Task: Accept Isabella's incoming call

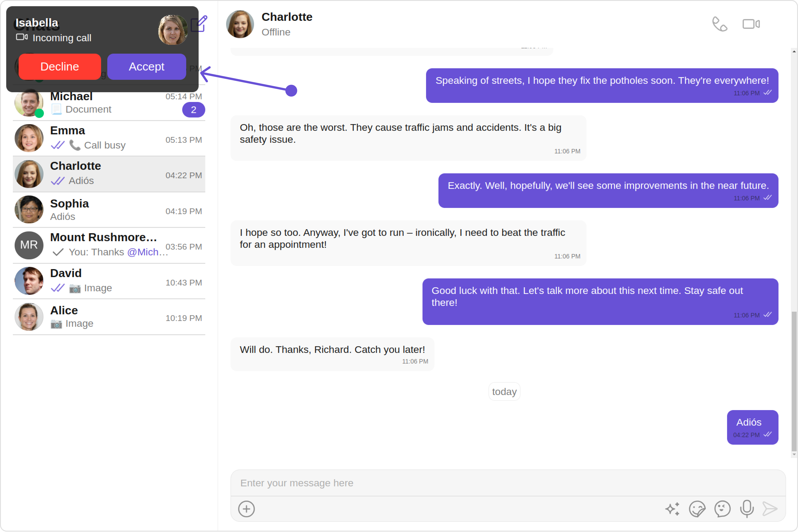Action: pyautogui.click(x=147, y=66)
